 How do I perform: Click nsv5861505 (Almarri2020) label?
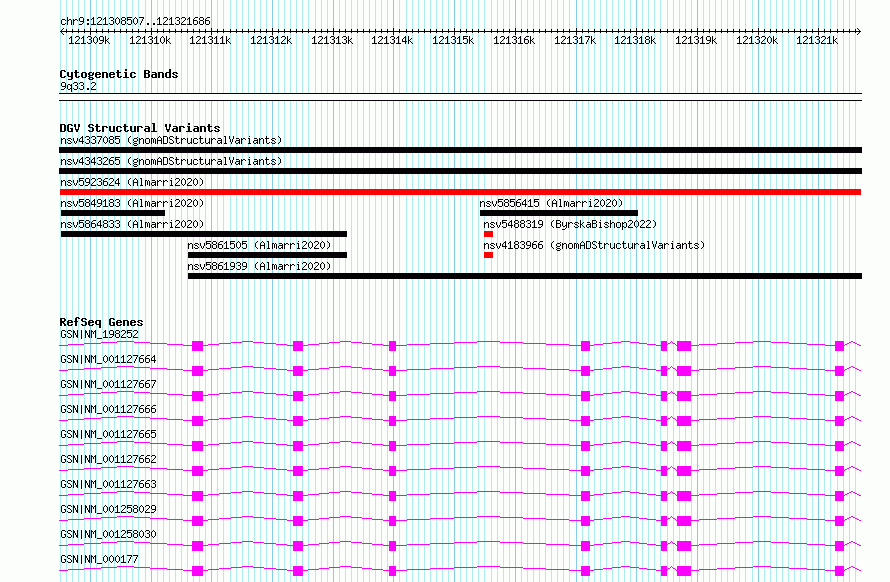coord(259,245)
